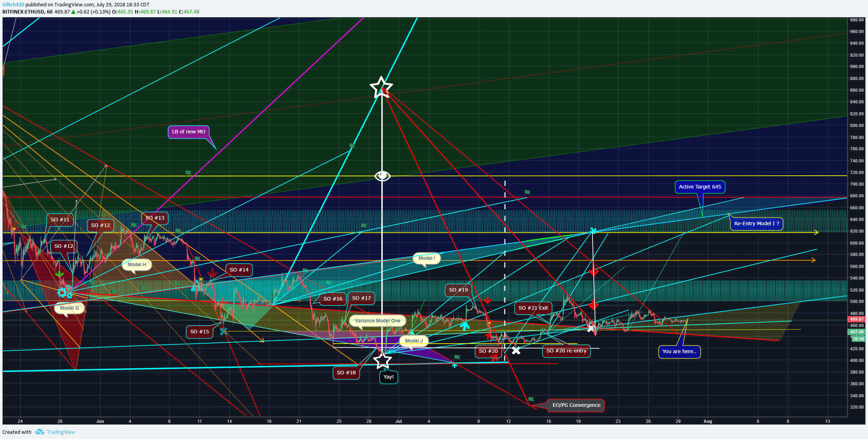Viewport: 868px width, 439px height.
Task: Click the BITFINEX:ETHUSD symbol title
Action: [x=23, y=12]
